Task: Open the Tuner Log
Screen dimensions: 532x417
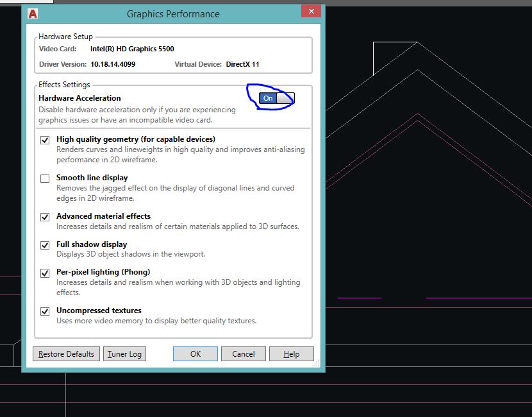Action: (x=124, y=353)
